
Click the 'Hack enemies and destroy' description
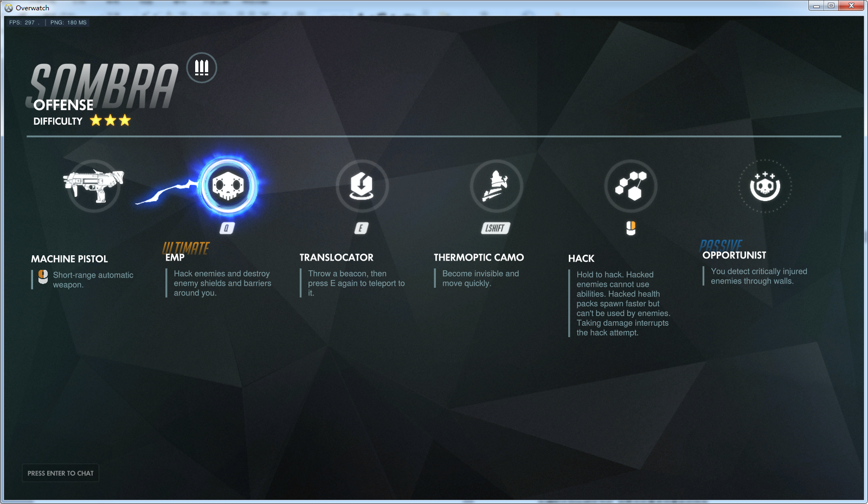[223, 283]
